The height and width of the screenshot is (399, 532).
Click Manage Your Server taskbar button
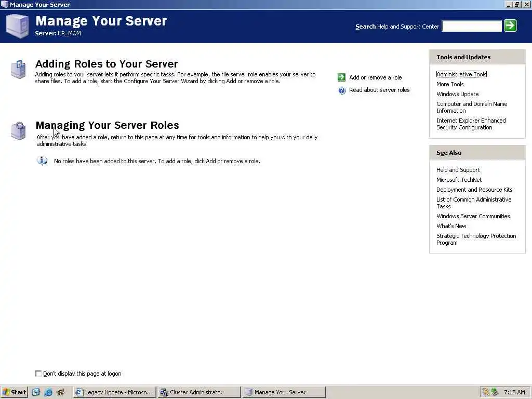[284, 392]
